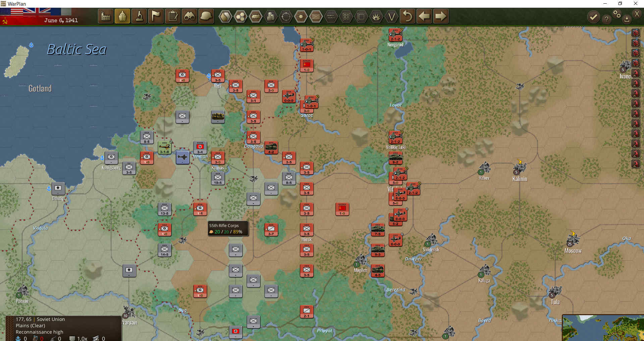The image size is (644, 341).
Task: Select Soviet tank counter 4-2
Action: (x=271, y=148)
